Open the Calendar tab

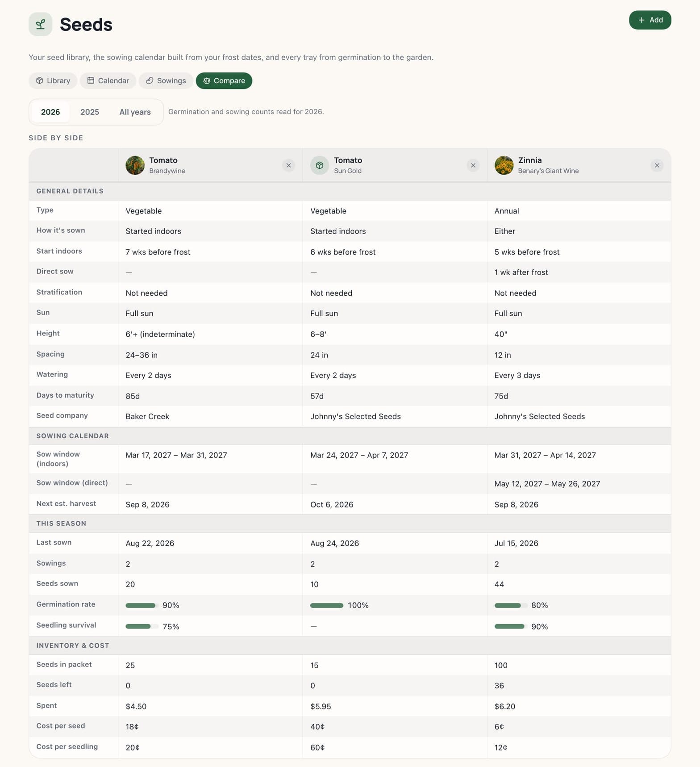108,81
